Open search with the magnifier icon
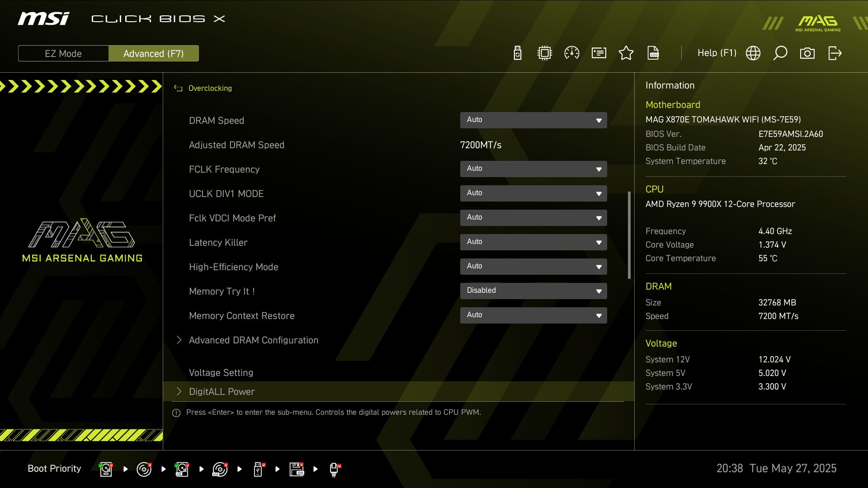The width and height of the screenshot is (868, 488). 780,53
